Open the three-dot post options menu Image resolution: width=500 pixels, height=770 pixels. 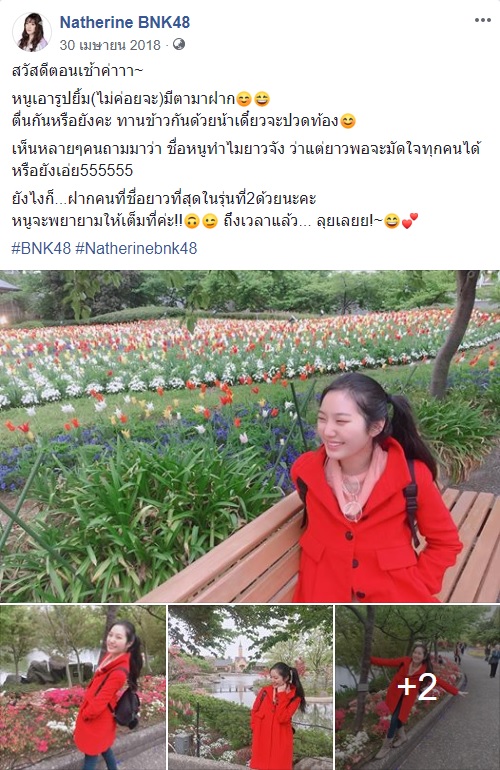(482, 20)
